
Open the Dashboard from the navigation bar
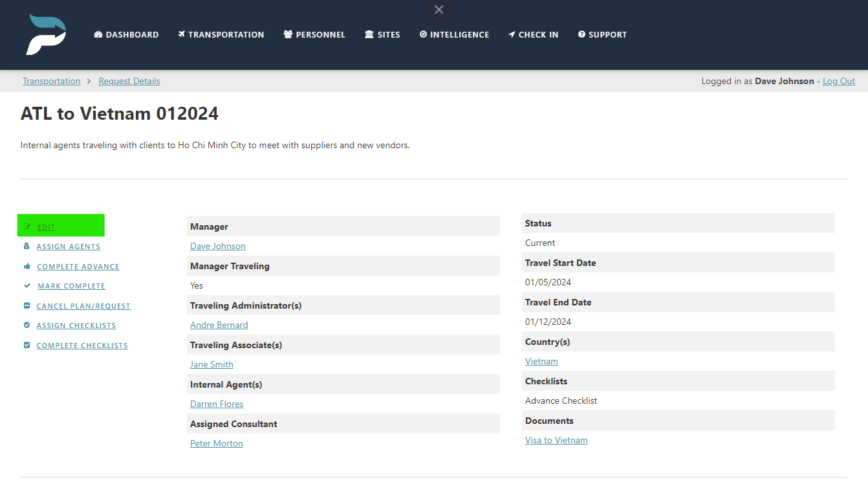[x=125, y=34]
